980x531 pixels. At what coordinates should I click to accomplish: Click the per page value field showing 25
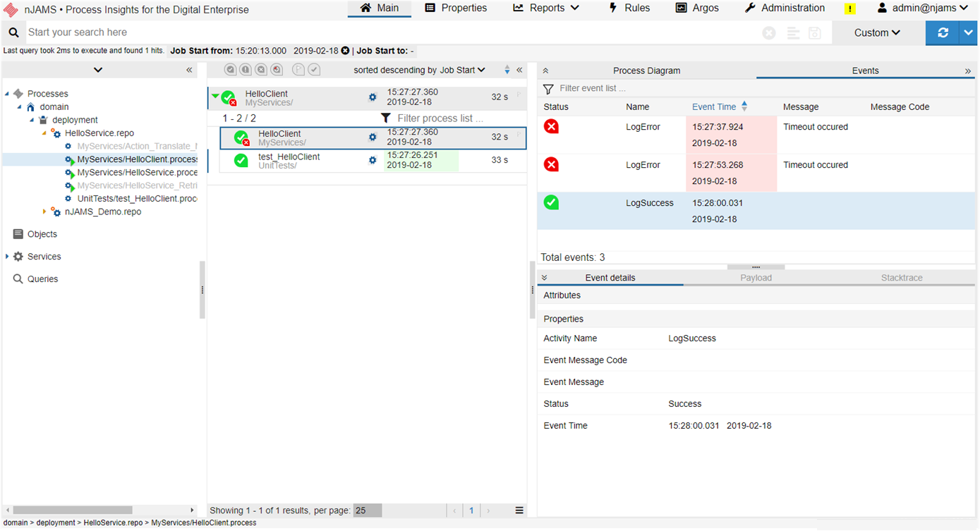(368, 511)
